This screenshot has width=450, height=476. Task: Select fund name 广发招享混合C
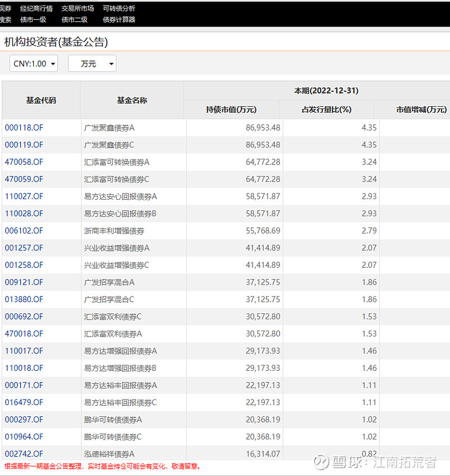109,299
